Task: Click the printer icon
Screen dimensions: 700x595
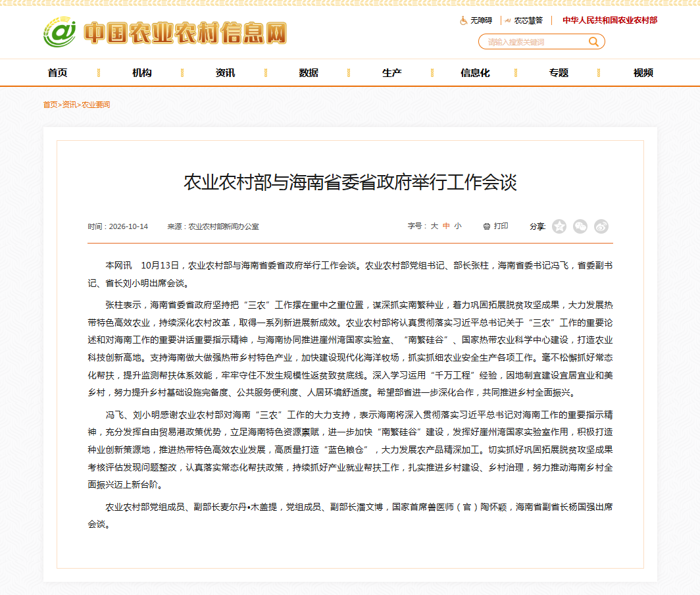Action: (487, 226)
